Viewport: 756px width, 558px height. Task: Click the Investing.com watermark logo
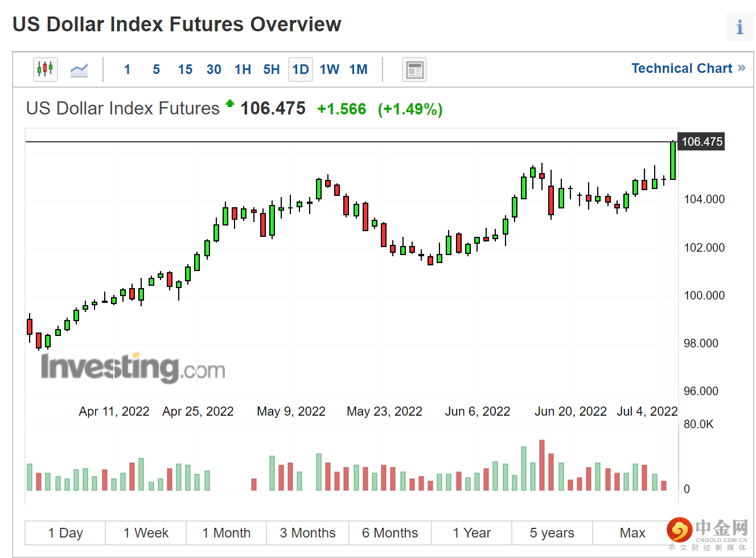pos(133,367)
